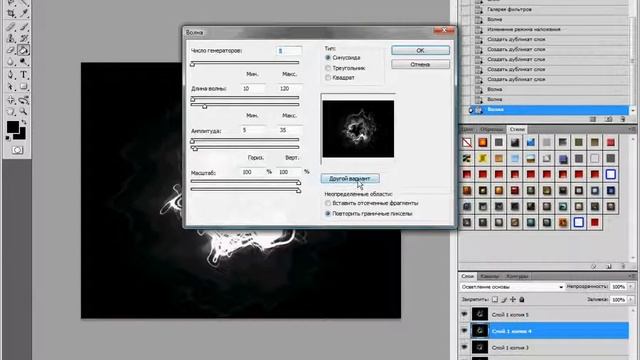Viewport: 640px width, 360px height.
Task: Select the highlighted Paint Bucket tool
Action: pos(24,51)
